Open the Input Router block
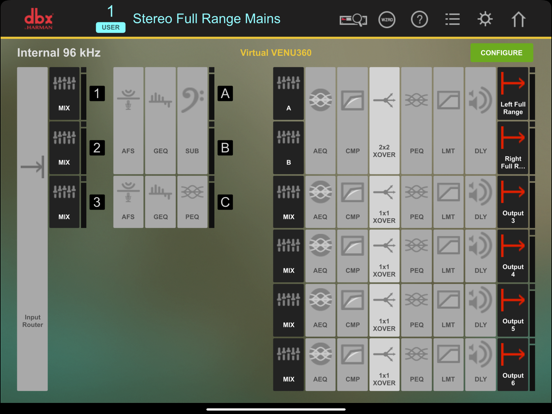Viewport: 552px width, 414px height. pyautogui.click(x=32, y=229)
